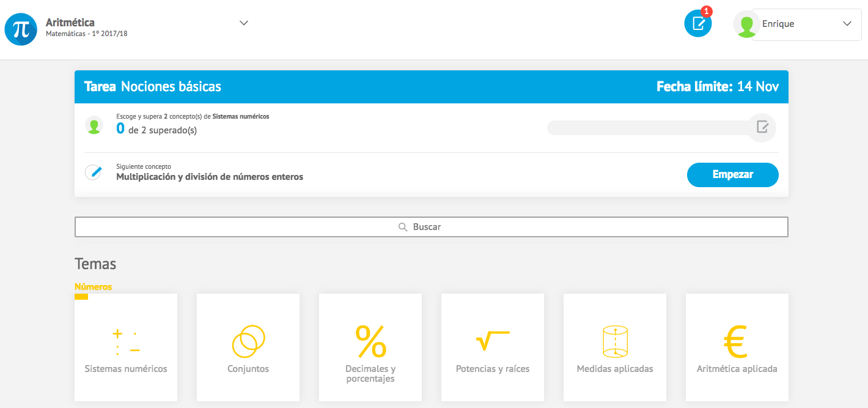Click the Tarea Nociones básicas header
The width and height of the screenshot is (868, 408).
pyautogui.click(x=153, y=87)
